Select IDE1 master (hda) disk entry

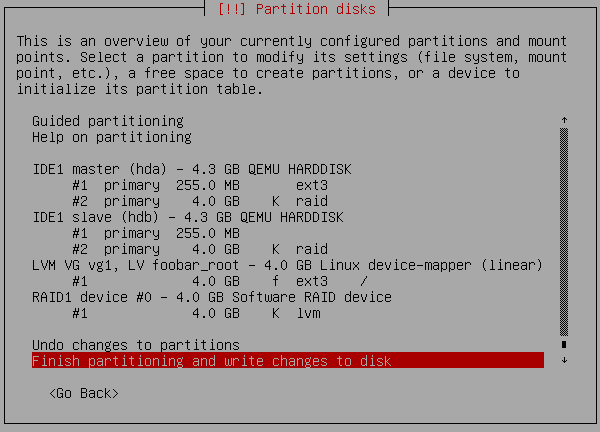[x=192, y=169]
